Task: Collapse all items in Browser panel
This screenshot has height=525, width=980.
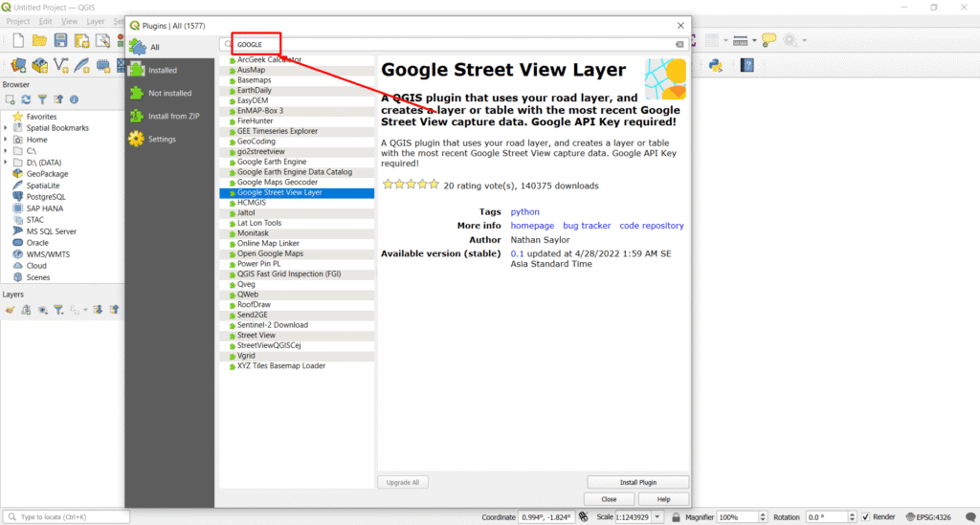Action: click(58, 99)
